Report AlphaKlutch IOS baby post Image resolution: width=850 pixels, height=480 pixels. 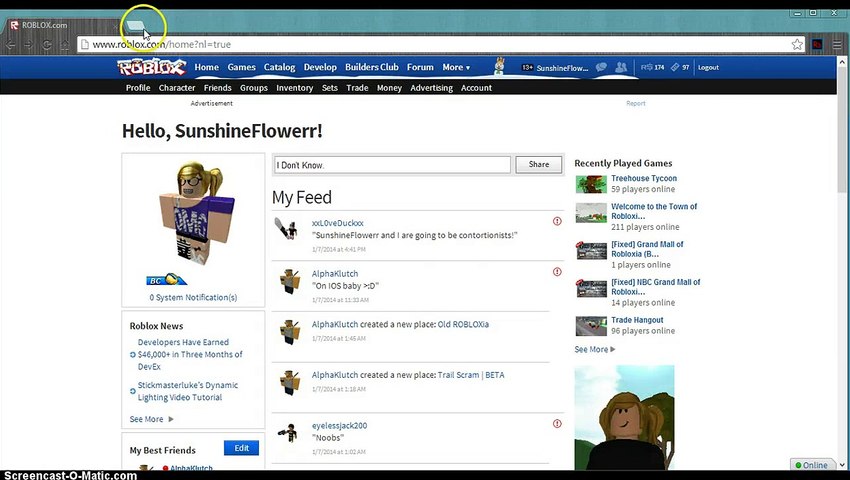point(557,272)
